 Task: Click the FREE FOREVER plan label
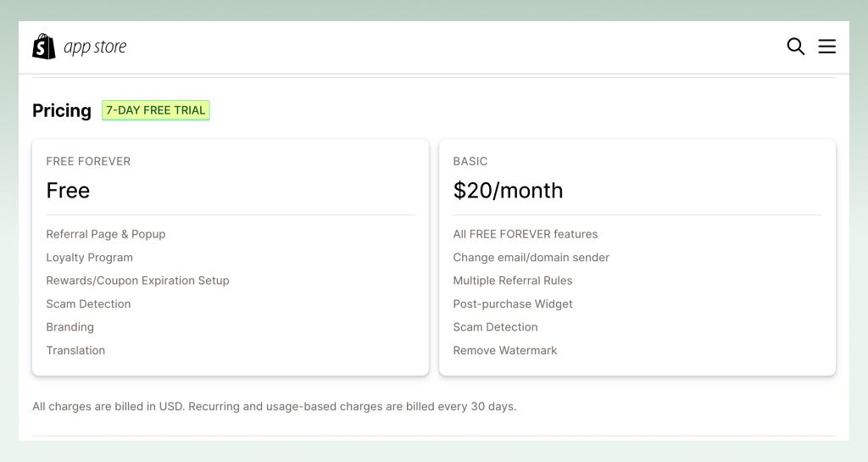click(x=88, y=161)
